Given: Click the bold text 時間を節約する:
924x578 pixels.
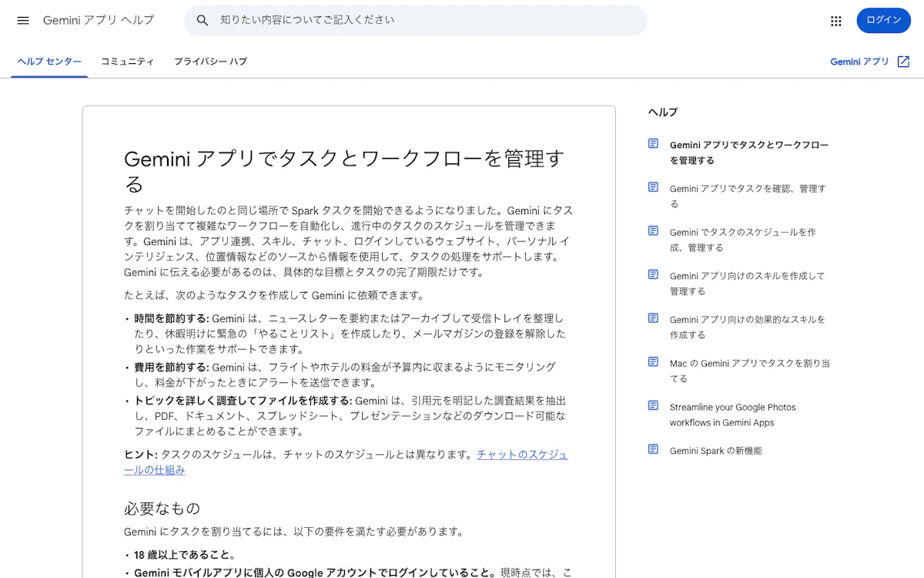Looking at the screenshot, I should click(172, 319).
